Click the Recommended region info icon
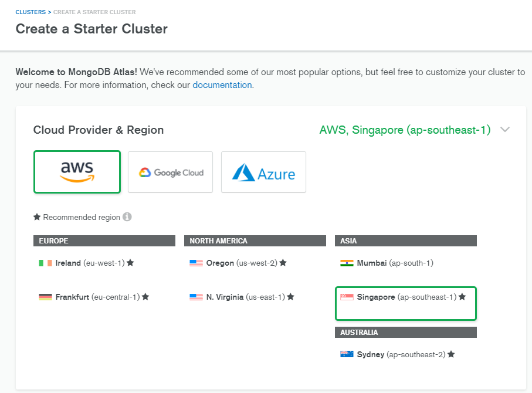The height and width of the screenshot is (393, 532). click(127, 217)
